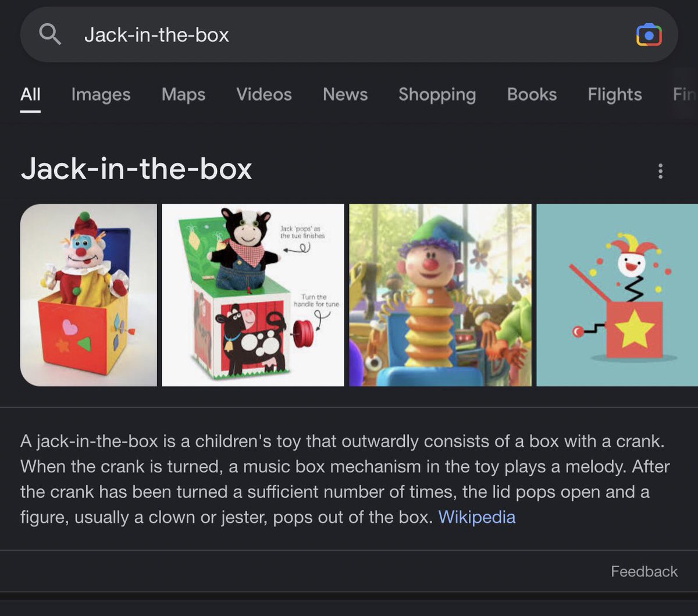698x616 pixels.
Task: Open the jester with star box illustration
Action: 617,295
